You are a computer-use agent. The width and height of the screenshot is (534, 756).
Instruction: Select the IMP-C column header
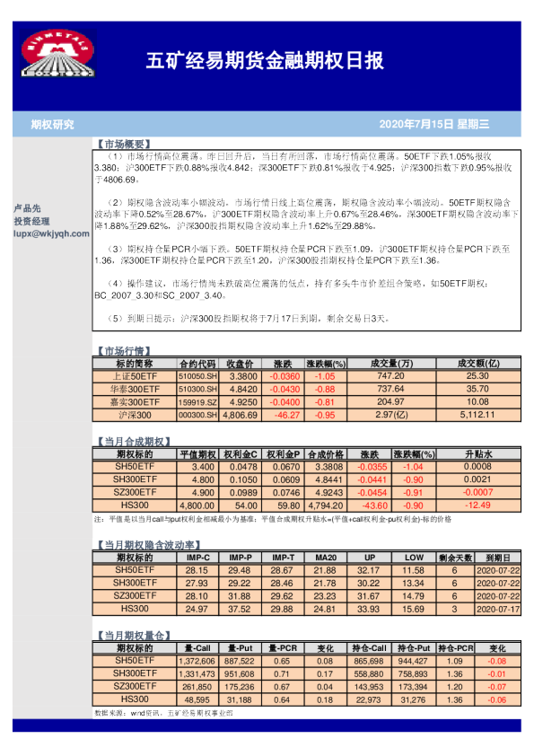pyautogui.click(x=198, y=558)
